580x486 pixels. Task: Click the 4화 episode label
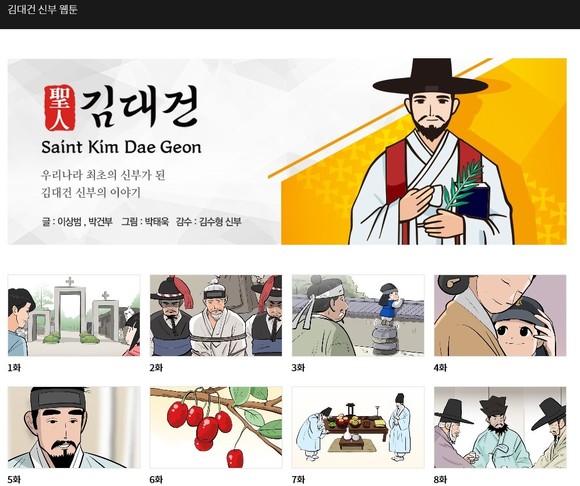pos(440,368)
